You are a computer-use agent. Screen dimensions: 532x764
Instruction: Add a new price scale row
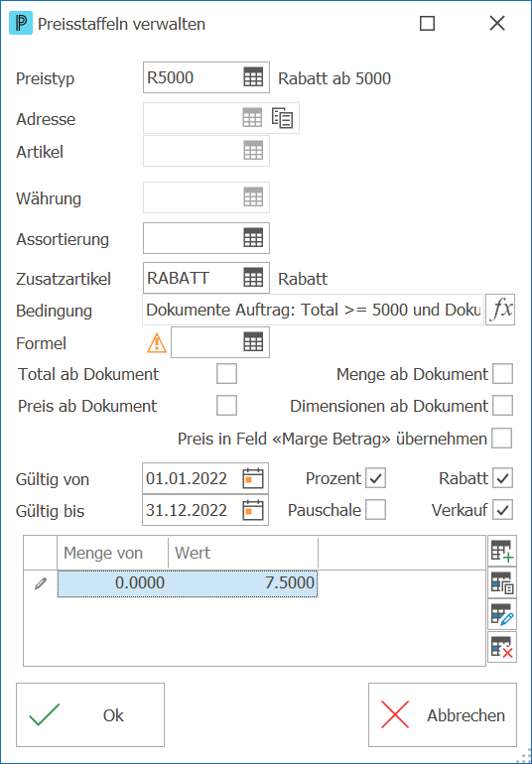[x=502, y=551]
